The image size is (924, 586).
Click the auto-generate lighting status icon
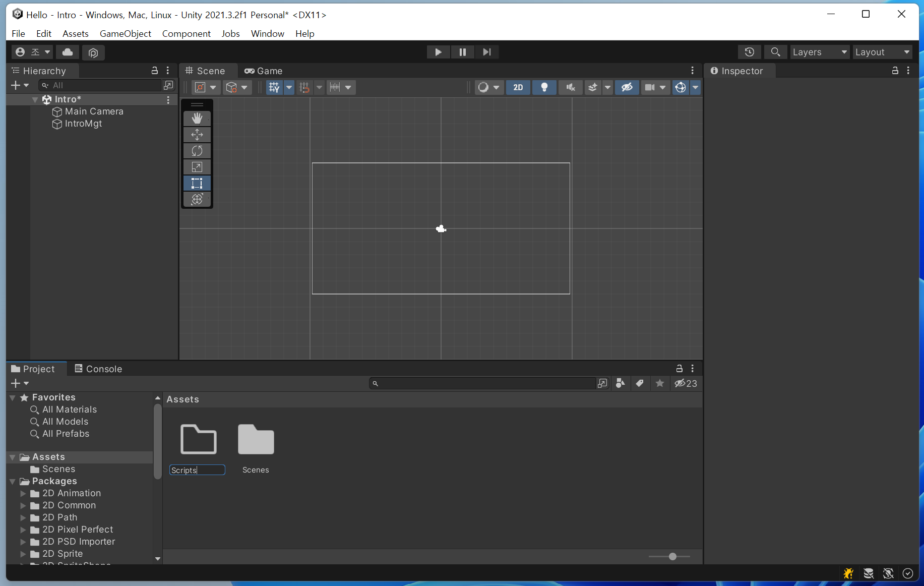(888, 573)
